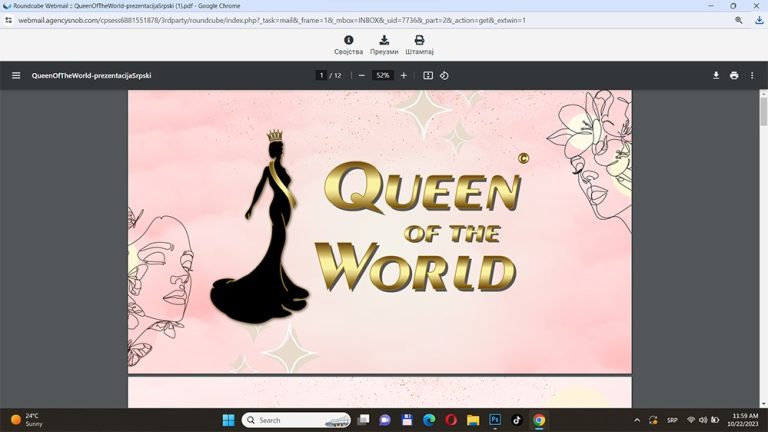
Task: Open the clock showing 11:59 AM
Action: click(x=743, y=420)
